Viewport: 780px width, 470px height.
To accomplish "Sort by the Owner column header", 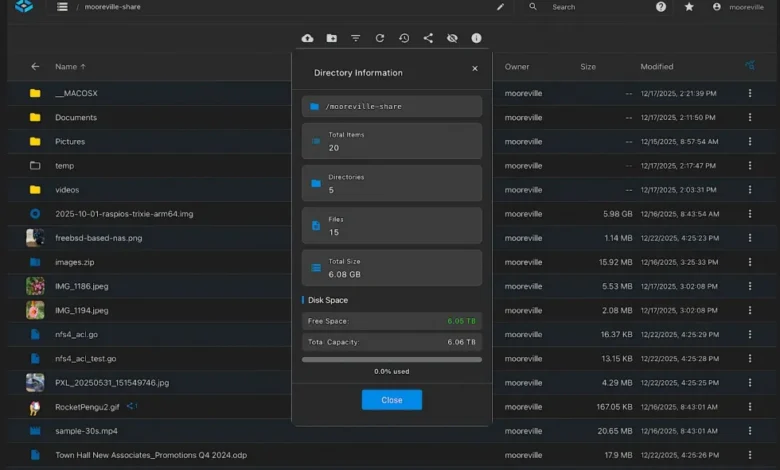I will pyautogui.click(x=517, y=67).
